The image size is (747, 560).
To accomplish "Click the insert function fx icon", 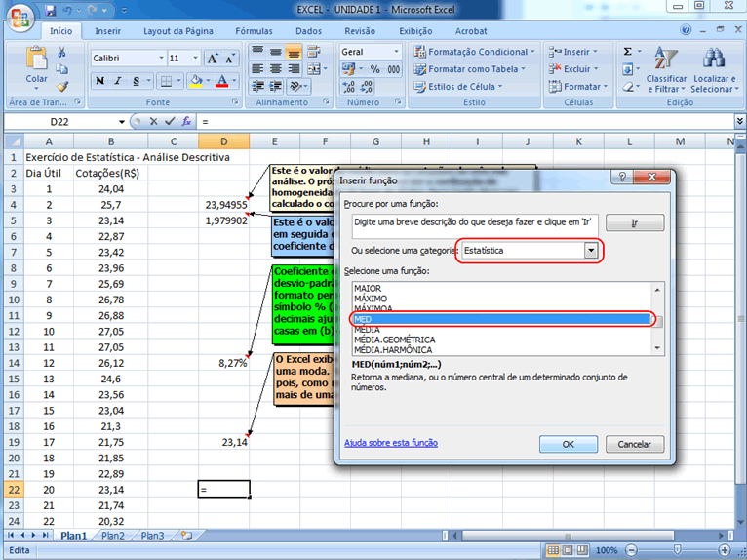I will (x=186, y=122).
